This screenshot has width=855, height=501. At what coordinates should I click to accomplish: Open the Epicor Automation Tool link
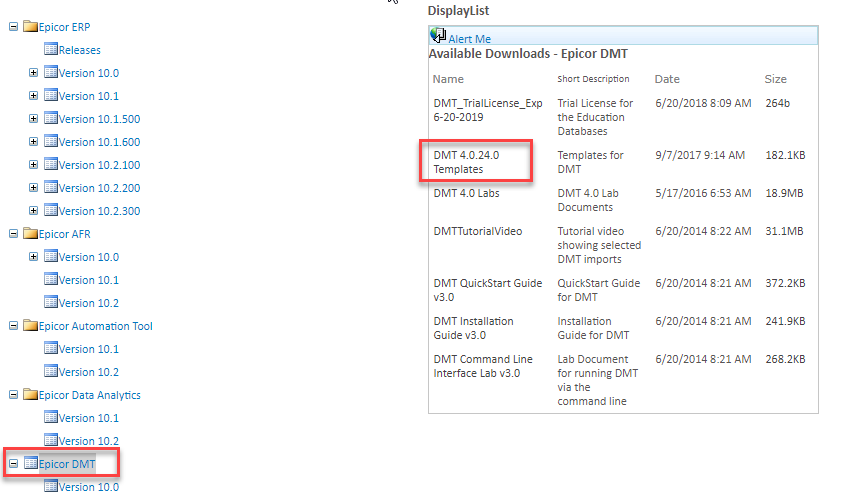coord(96,326)
